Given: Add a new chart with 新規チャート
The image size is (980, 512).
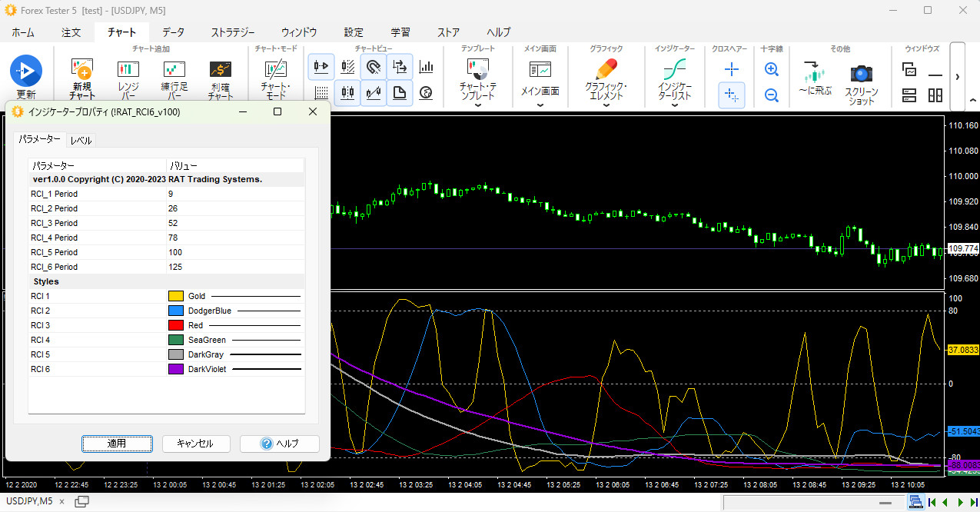Looking at the screenshot, I should pyautogui.click(x=81, y=70).
